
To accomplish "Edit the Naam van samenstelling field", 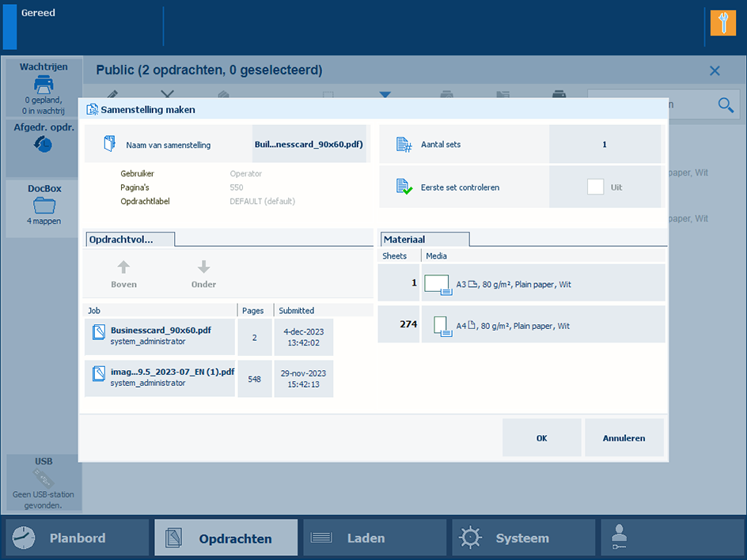I will click(x=309, y=145).
